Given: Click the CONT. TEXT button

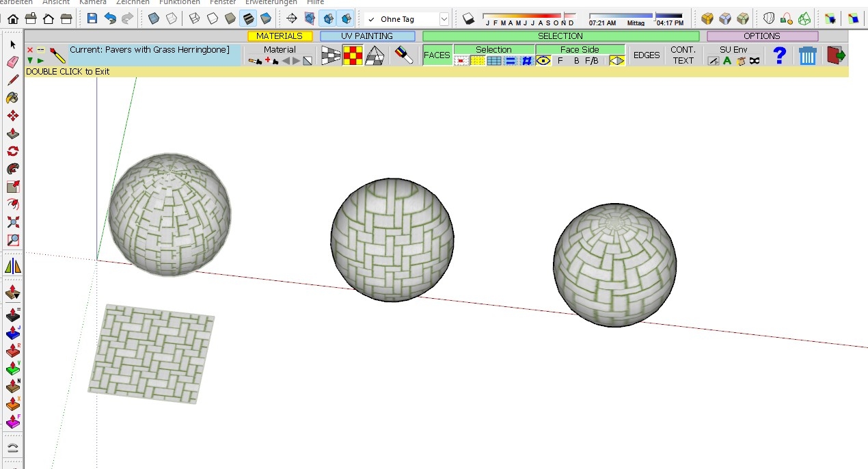Looking at the screenshot, I should 683,55.
